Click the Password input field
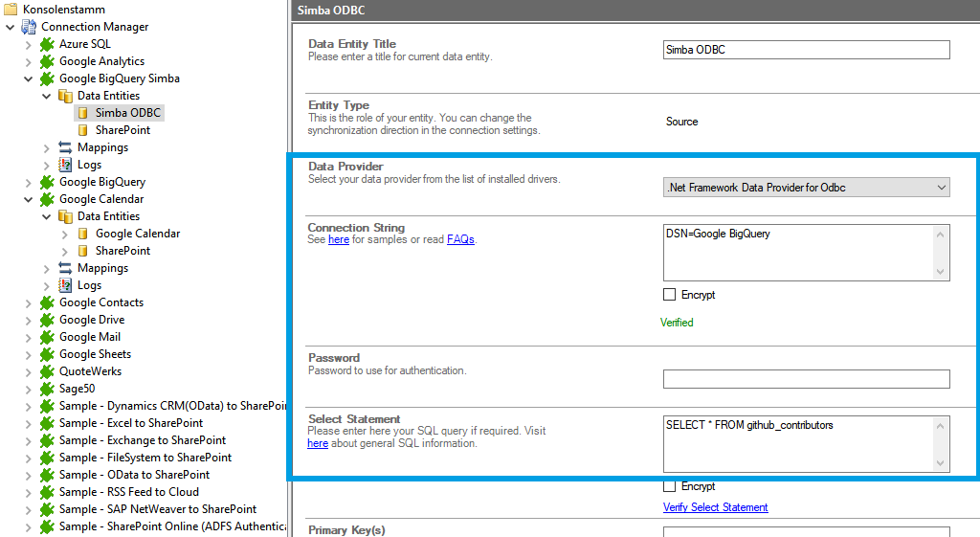This screenshot has width=980, height=537. pos(806,379)
